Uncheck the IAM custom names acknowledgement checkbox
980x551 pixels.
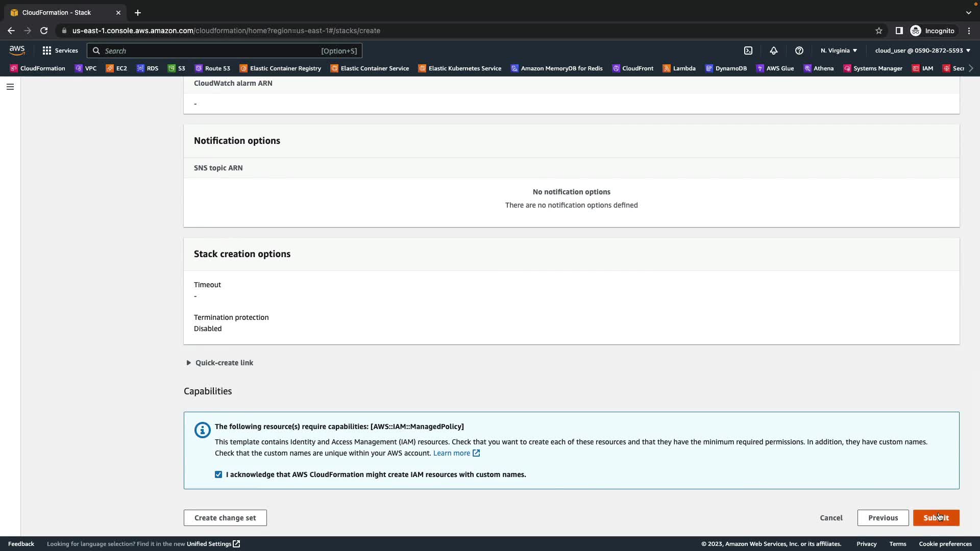pos(218,474)
